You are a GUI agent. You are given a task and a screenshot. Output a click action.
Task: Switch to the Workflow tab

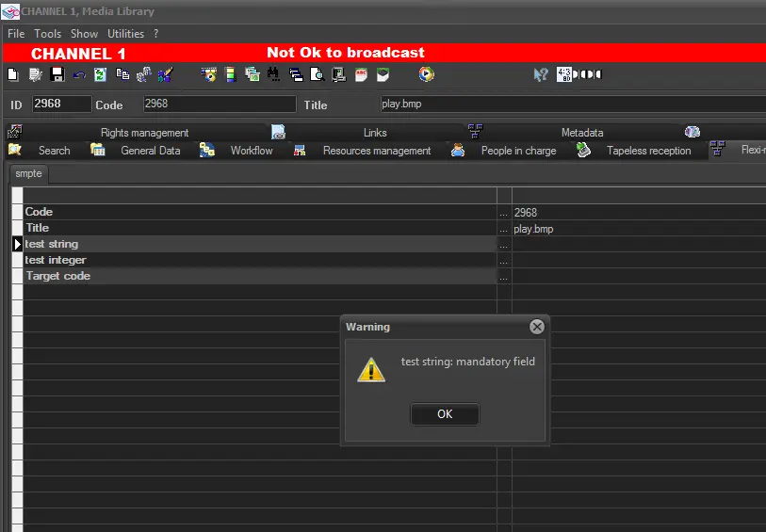[251, 151]
